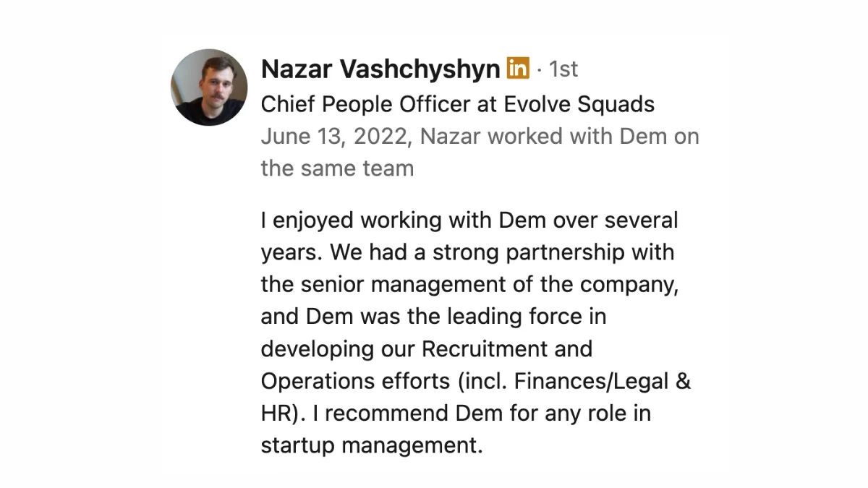The image size is (868, 488).
Task: Click Nazar Vashchyshyn's profile photo
Action: coord(209,87)
